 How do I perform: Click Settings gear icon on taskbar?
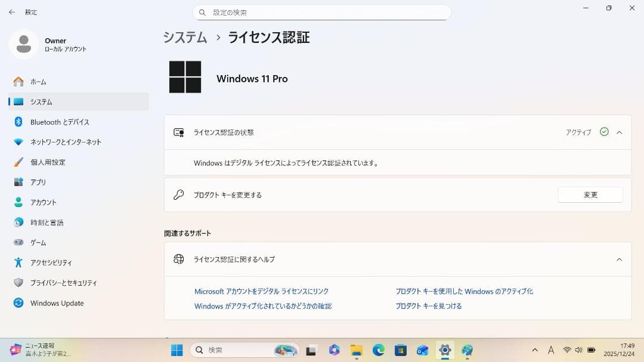tap(445, 350)
